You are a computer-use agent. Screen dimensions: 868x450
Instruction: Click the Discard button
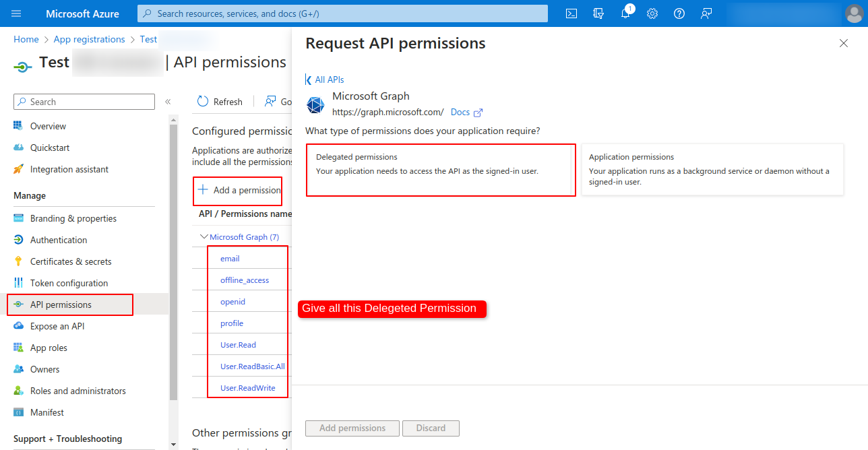tap(431, 428)
